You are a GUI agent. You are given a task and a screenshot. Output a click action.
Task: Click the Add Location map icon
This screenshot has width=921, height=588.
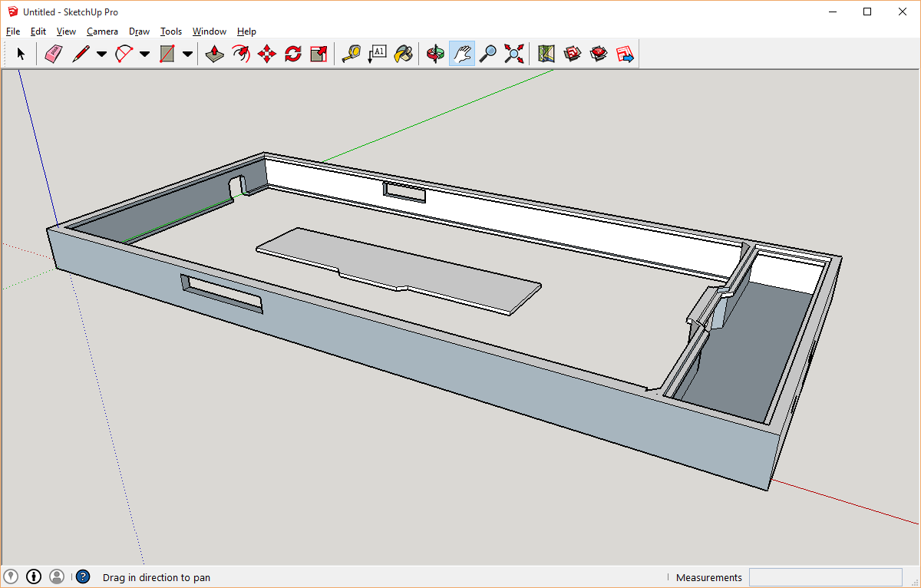546,54
